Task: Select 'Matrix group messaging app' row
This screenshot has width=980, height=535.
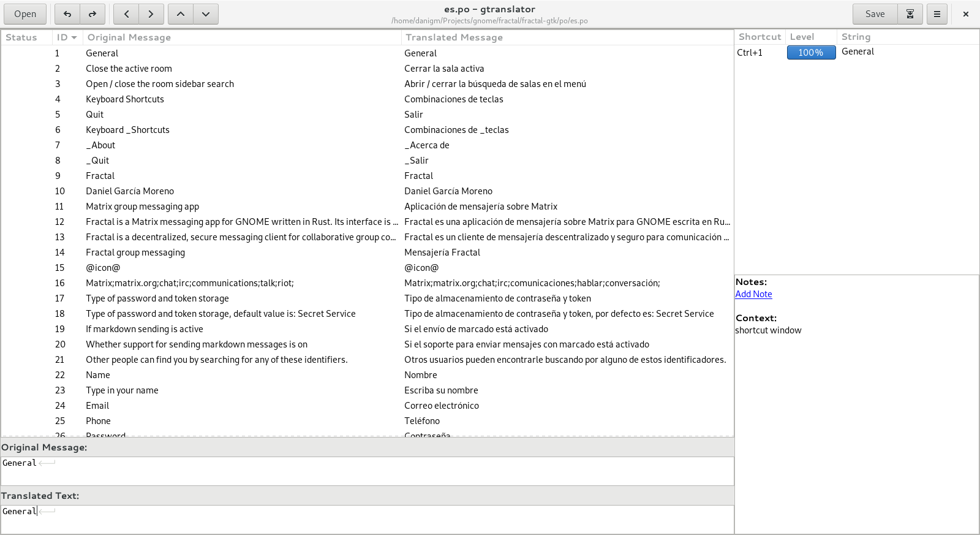Action: (367, 207)
